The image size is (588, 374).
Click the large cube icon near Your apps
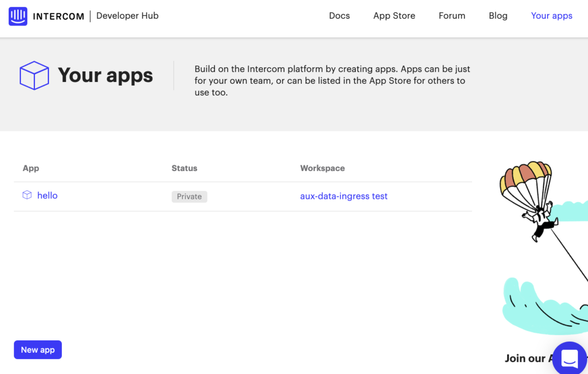(34, 76)
